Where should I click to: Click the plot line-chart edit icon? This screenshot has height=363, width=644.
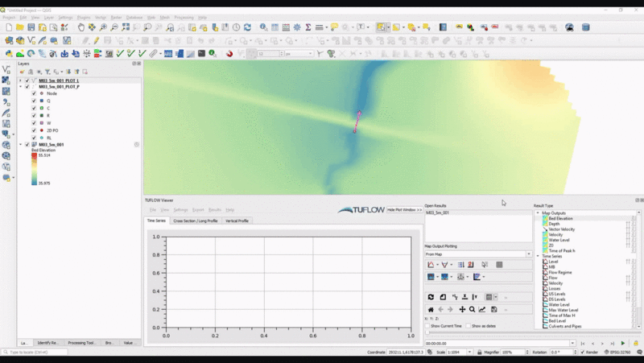[482, 310]
